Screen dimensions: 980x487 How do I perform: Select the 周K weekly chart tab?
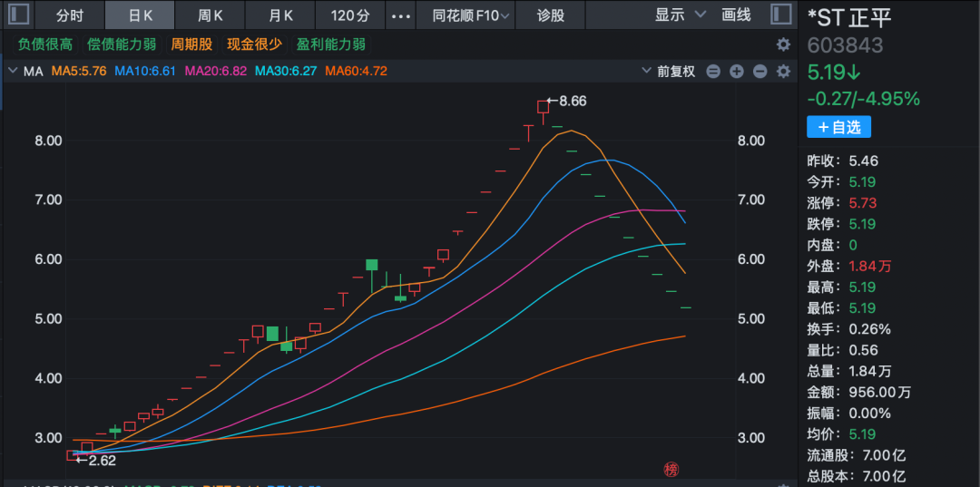[x=211, y=15]
